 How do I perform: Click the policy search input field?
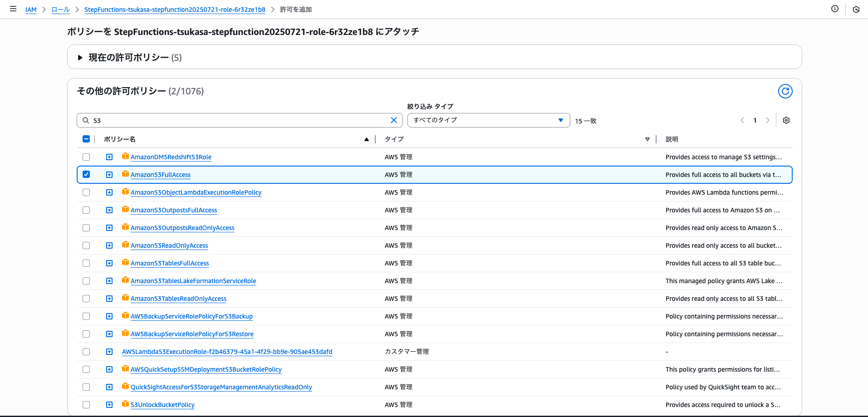coord(240,120)
